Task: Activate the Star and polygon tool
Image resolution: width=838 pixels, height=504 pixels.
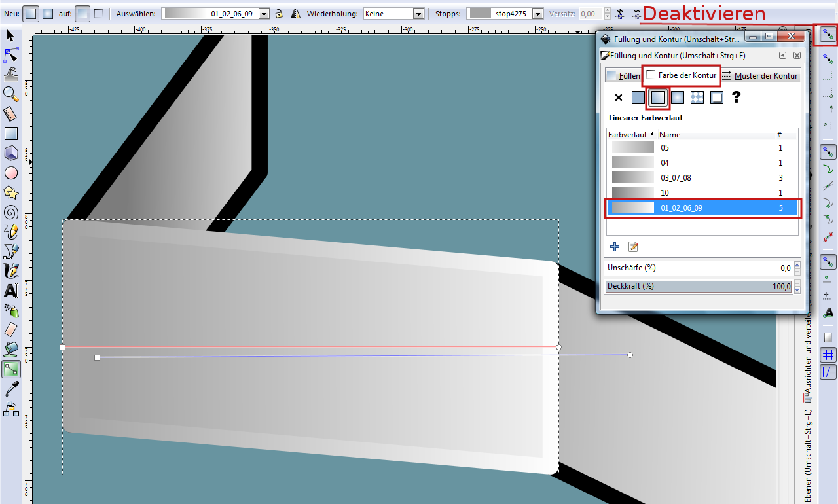Action: pyautogui.click(x=10, y=192)
